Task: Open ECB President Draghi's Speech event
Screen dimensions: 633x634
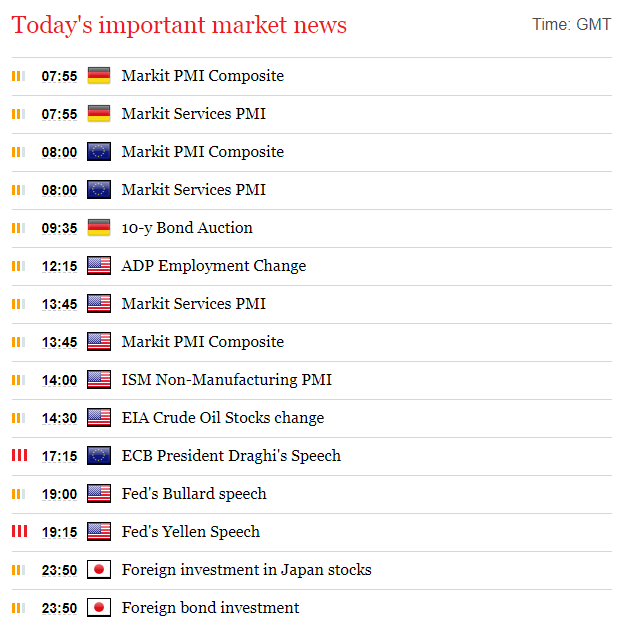Action: pyautogui.click(x=231, y=456)
